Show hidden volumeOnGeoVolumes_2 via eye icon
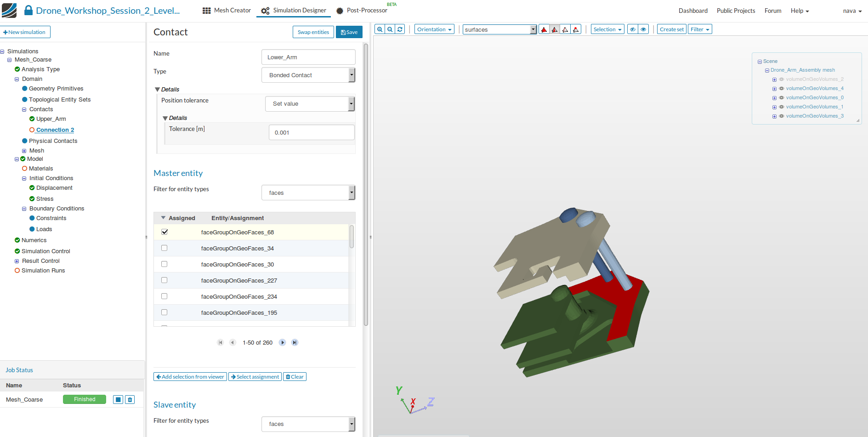The image size is (868, 437). tap(782, 79)
